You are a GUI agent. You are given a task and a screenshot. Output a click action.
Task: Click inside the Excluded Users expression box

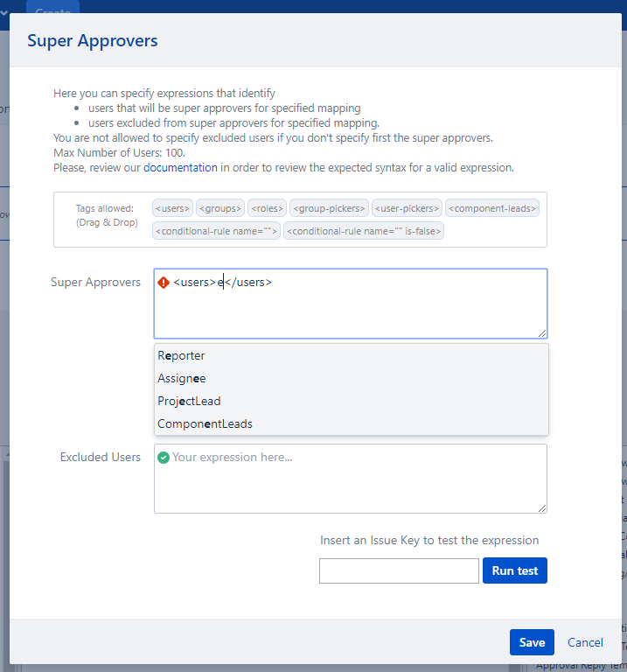tap(350, 486)
